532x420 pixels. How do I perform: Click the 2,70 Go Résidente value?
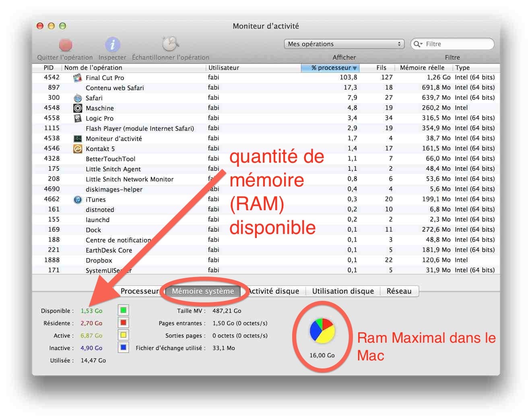point(91,323)
